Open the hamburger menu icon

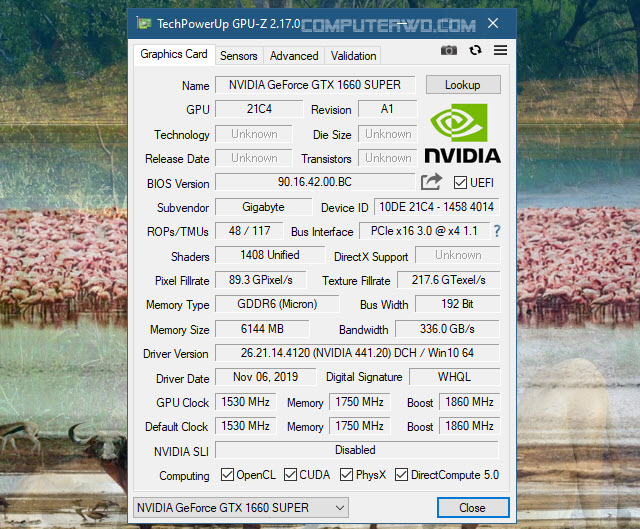[500, 50]
